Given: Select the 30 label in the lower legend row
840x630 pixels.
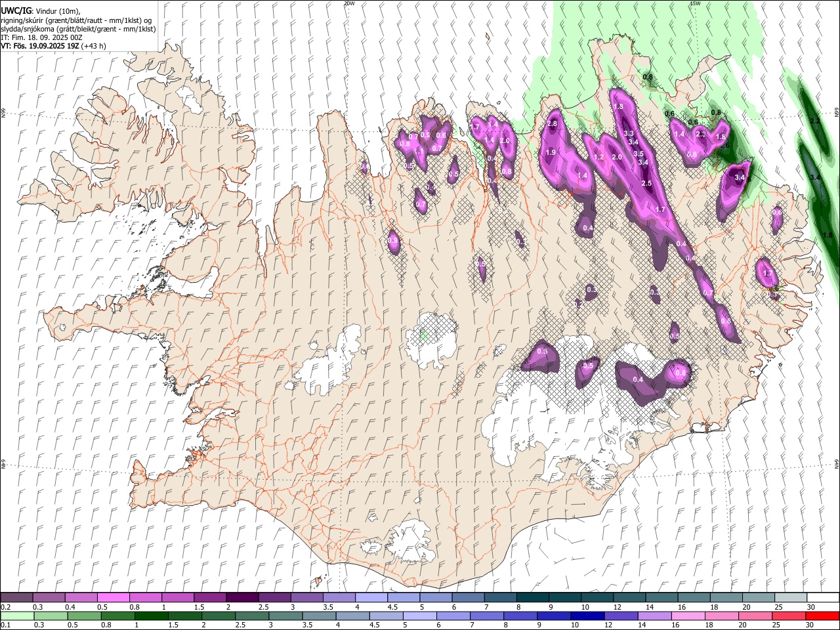Looking at the screenshot, I should click(x=811, y=625).
